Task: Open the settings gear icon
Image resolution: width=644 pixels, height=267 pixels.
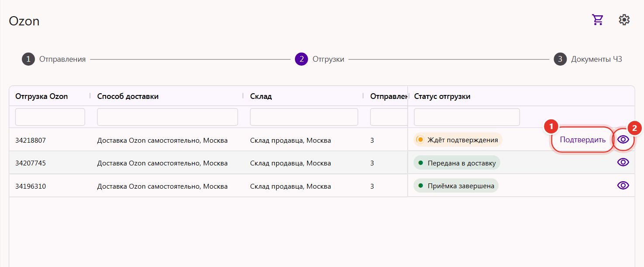Action: (x=624, y=20)
